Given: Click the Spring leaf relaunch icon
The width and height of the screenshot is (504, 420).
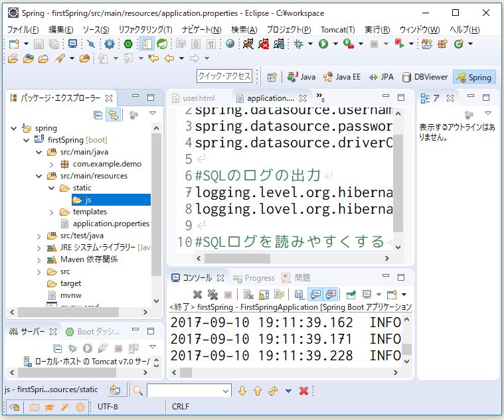Looking at the screenshot, I should pyautogui.click(x=161, y=44).
